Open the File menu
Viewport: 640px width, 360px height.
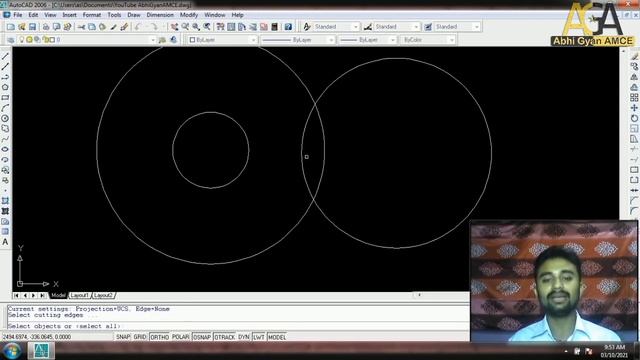point(18,15)
